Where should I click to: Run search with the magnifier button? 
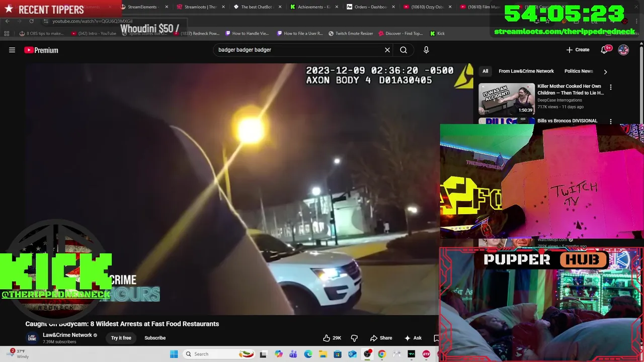click(x=404, y=50)
